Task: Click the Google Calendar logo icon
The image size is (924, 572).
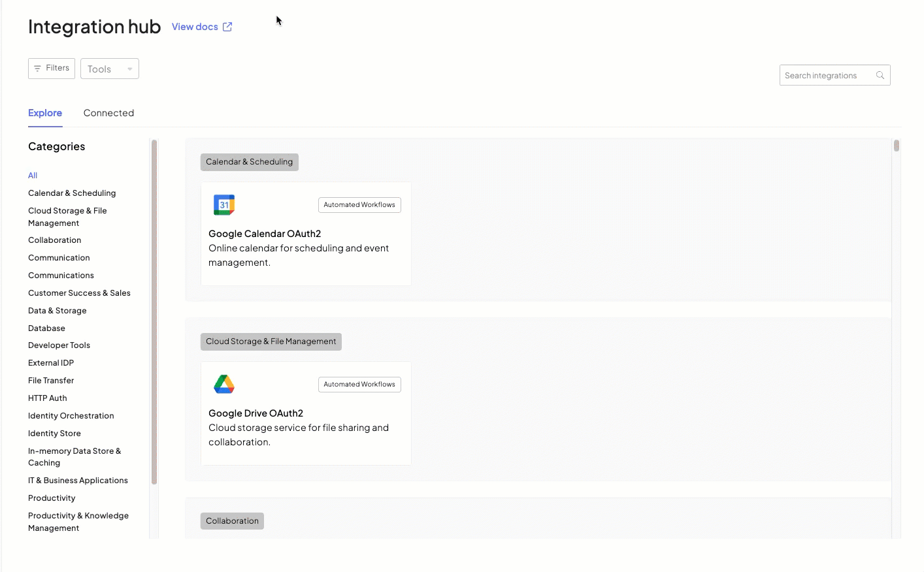Action: click(x=224, y=205)
